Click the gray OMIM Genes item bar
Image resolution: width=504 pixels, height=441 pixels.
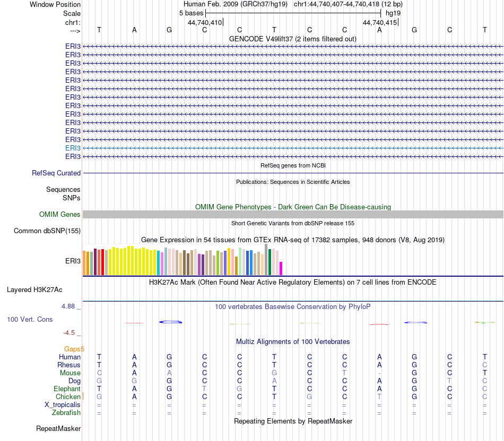coord(293,215)
